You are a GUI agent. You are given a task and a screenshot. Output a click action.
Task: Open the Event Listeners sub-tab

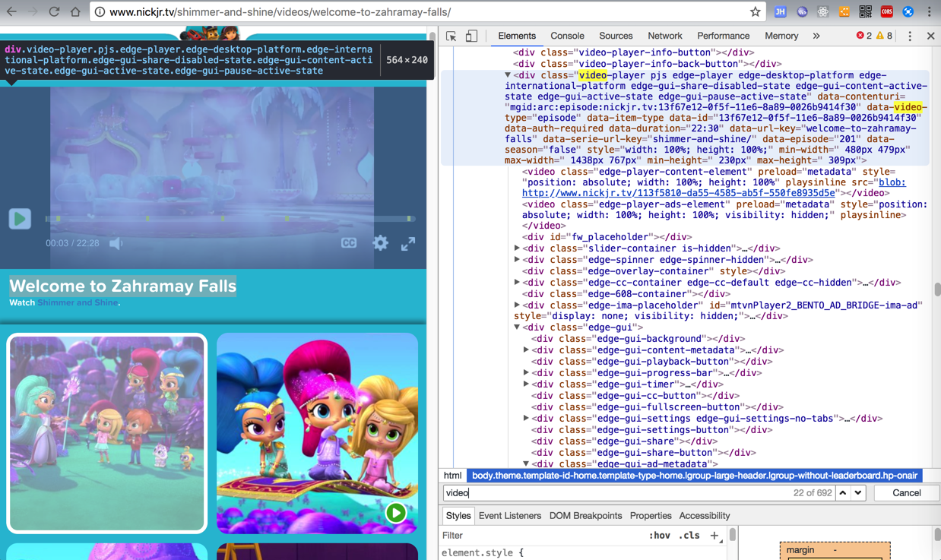pos(510,516)
